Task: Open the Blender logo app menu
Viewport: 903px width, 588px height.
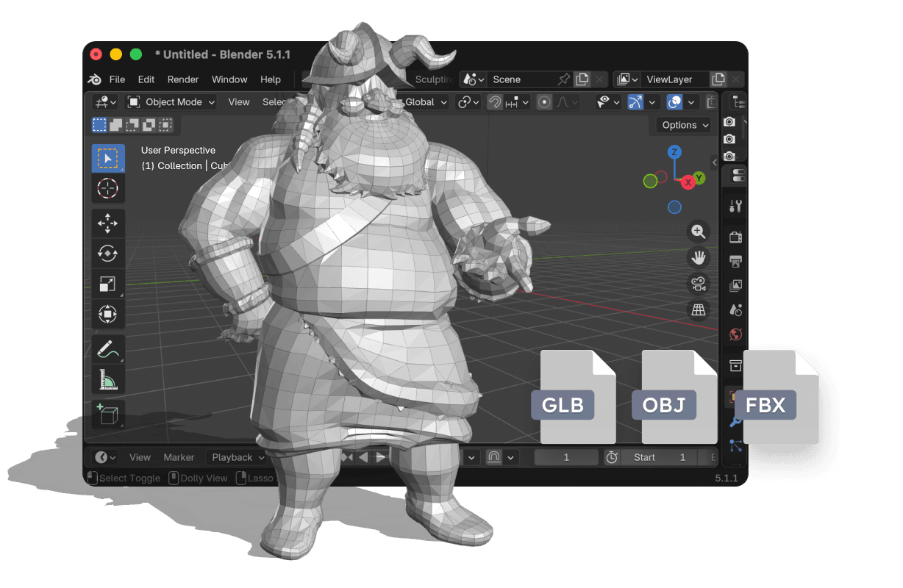Action: point(95,79)
